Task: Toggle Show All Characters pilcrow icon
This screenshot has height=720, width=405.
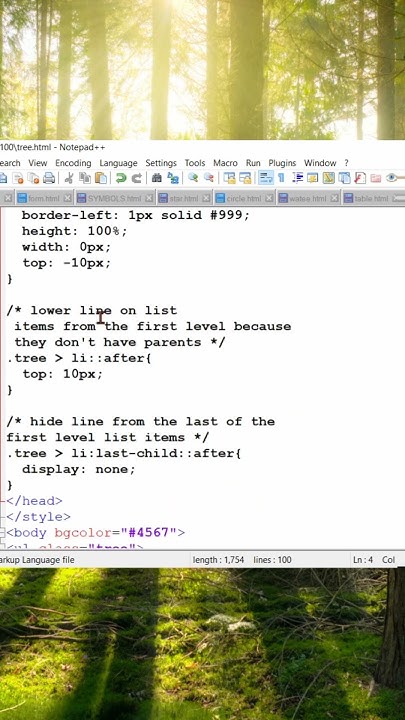Action: [x=281, y=178]
